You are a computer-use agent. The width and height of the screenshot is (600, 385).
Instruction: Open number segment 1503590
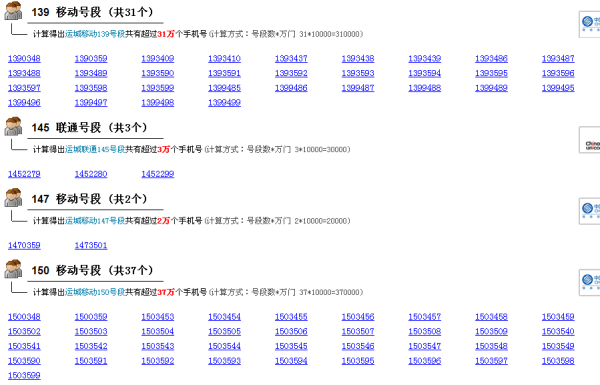click(x=24, y=361)
